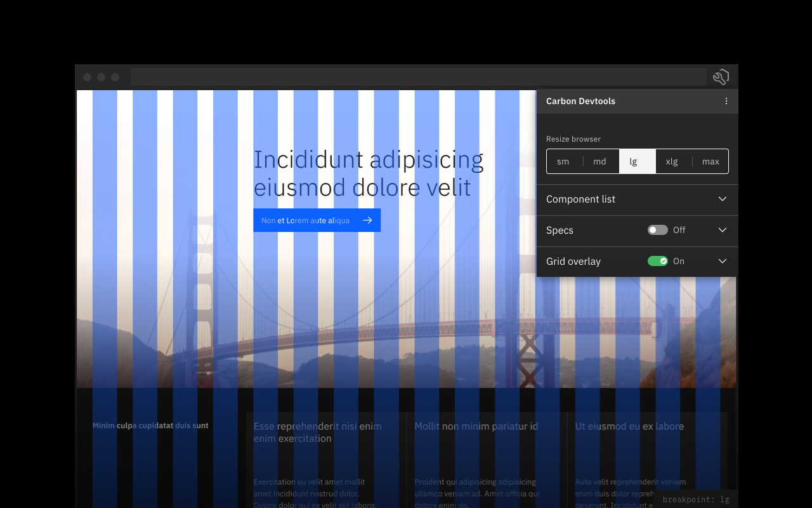Select the xlg resize option

pos(672,161)
